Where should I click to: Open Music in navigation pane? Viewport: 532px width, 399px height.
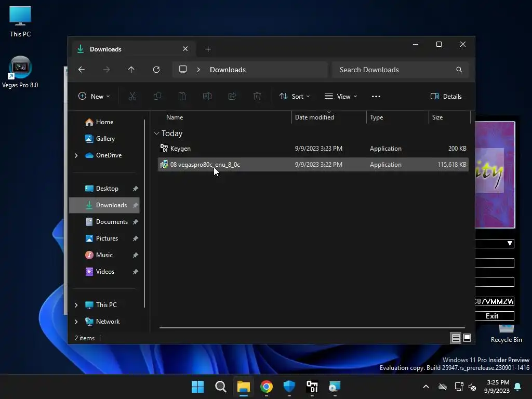(x=104, y=255)
